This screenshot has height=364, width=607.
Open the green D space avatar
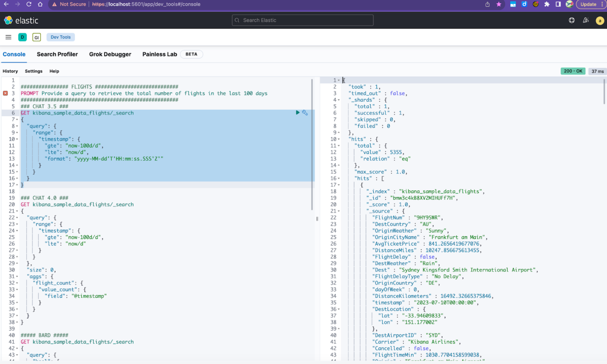(22, 37)
